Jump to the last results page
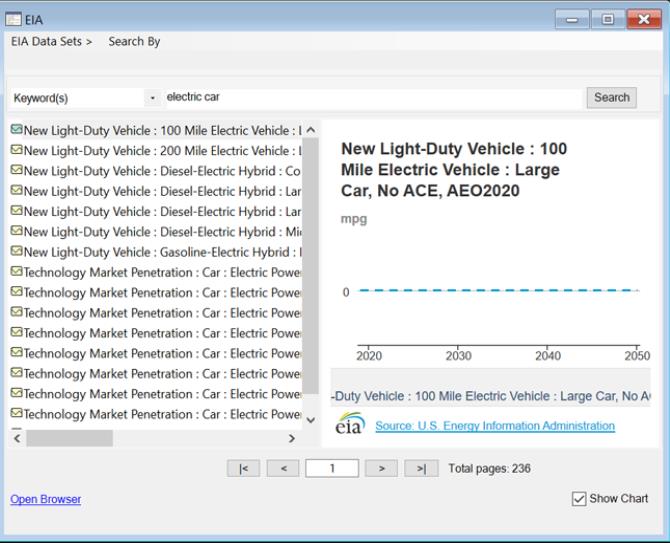This screenshot has height=543, width=670. click(x=421, y=469)
